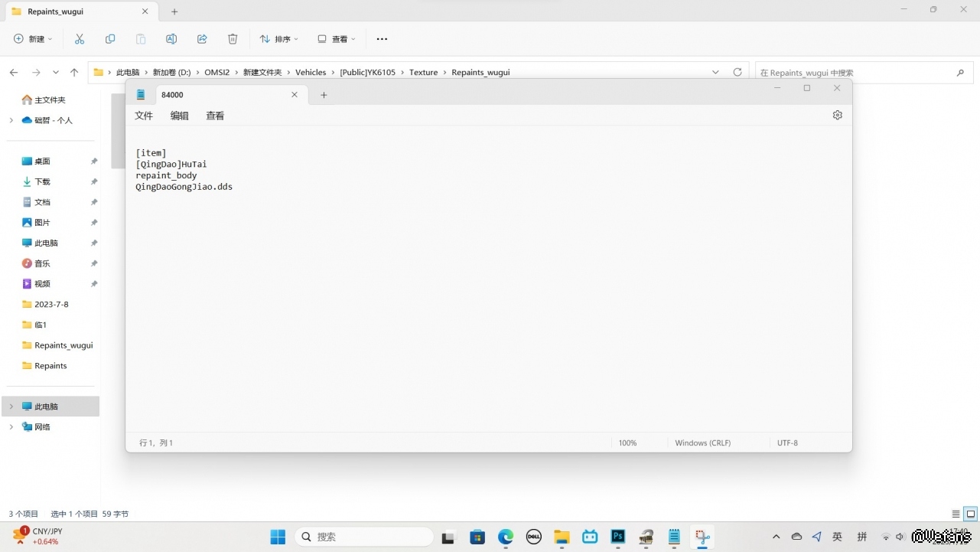Click the Copy icon in File Explorer toolbar

110,39
